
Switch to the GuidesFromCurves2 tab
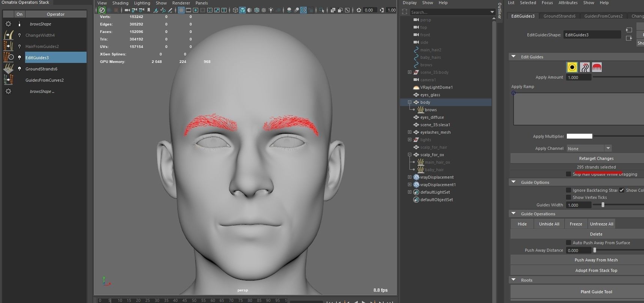coord(603,16)
